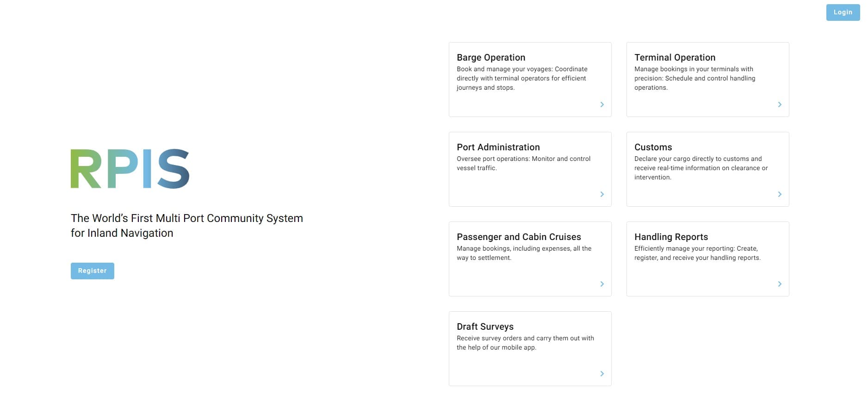Select the Barge Operation heading

[x=491, y=57]
